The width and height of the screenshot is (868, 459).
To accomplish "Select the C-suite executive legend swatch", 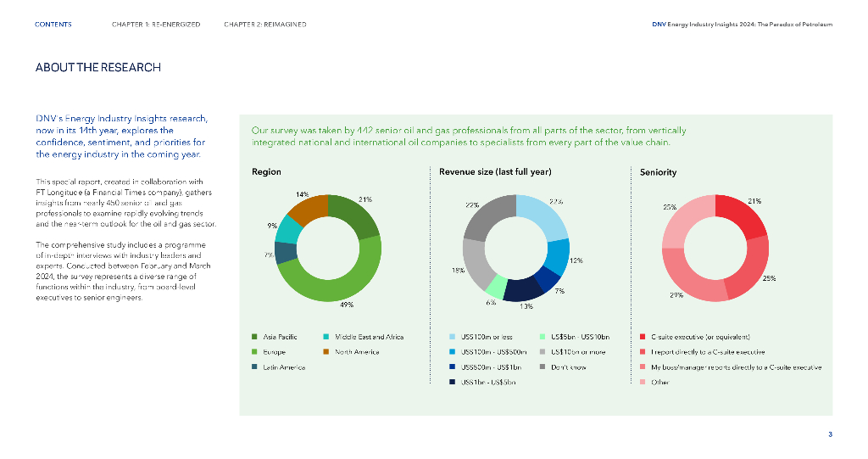I will click(x=643, y=337).
